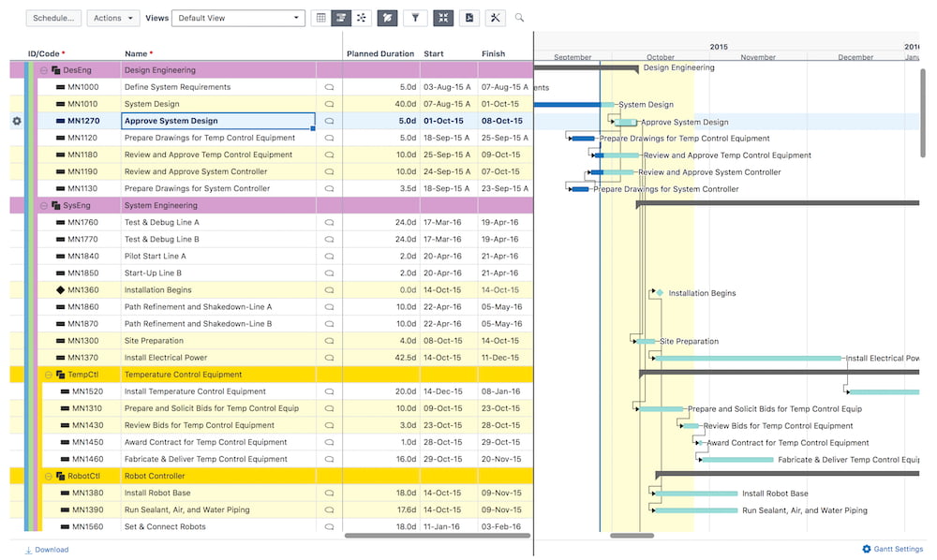Open the Default View dropdown
937x560 pixels.
pos(238,18)
